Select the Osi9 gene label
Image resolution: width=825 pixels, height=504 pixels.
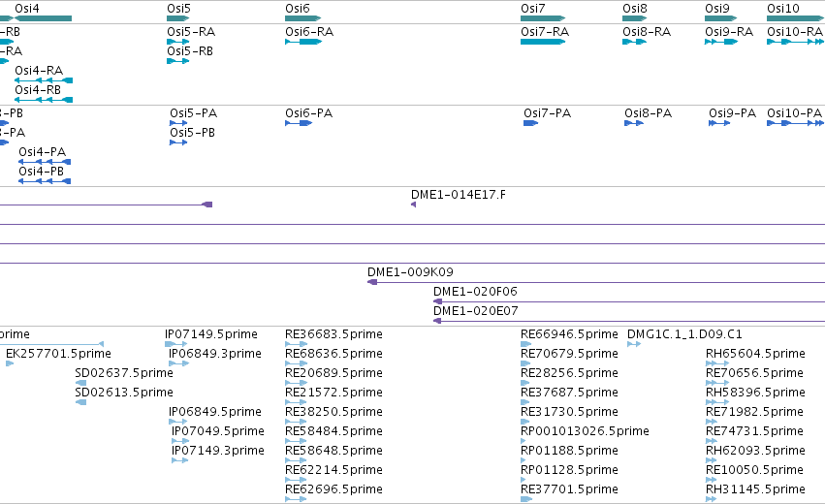pyautogui.click(x=717, y=9)
